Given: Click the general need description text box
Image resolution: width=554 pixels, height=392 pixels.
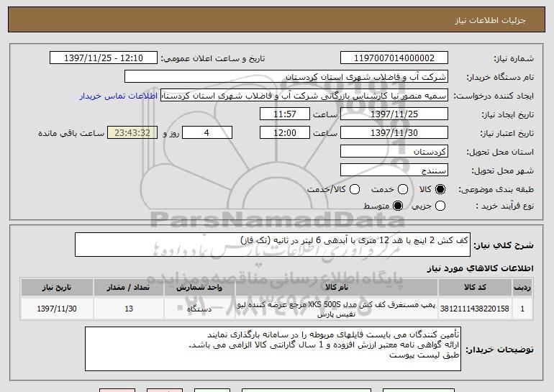Looking at the screenshot, I should [273, 245].
